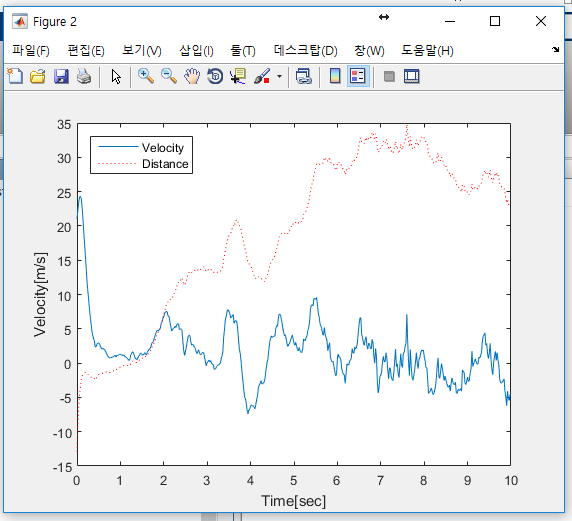Maximize the Figure 2 window
This screenshot has width=572, height=521.
click(495, 21)
